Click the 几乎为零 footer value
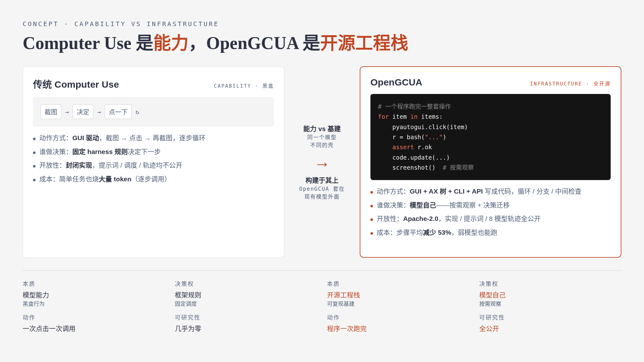This screenshot has width=644, height=362. (188, 329)
